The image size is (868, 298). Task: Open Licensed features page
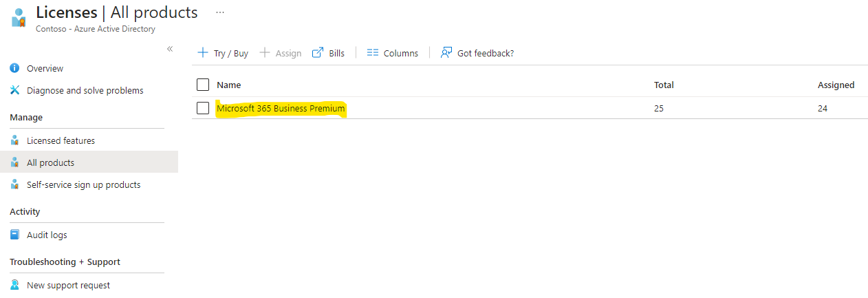coord(61,140)
